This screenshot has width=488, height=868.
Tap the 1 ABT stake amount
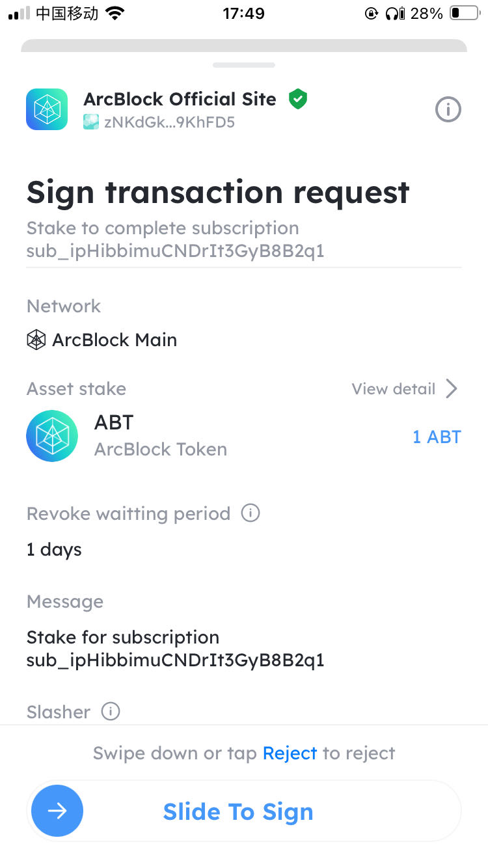437,437
